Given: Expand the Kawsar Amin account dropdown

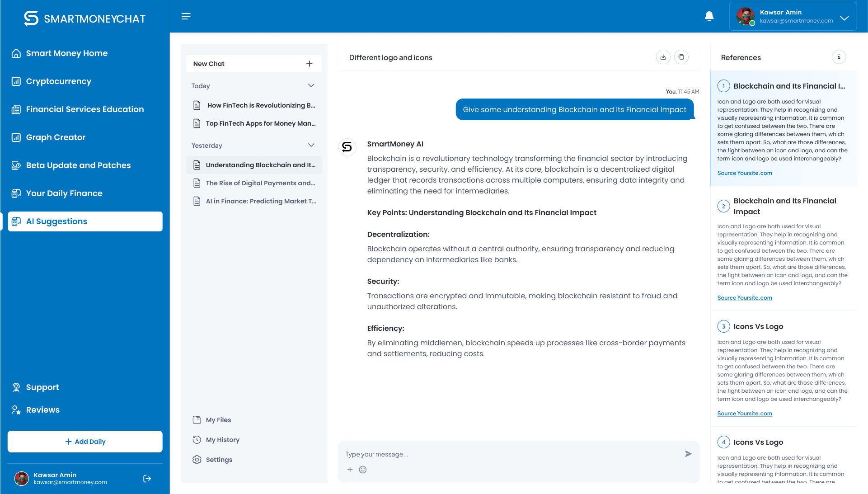Looking at the screenshot, I should (x=844, y=18).
